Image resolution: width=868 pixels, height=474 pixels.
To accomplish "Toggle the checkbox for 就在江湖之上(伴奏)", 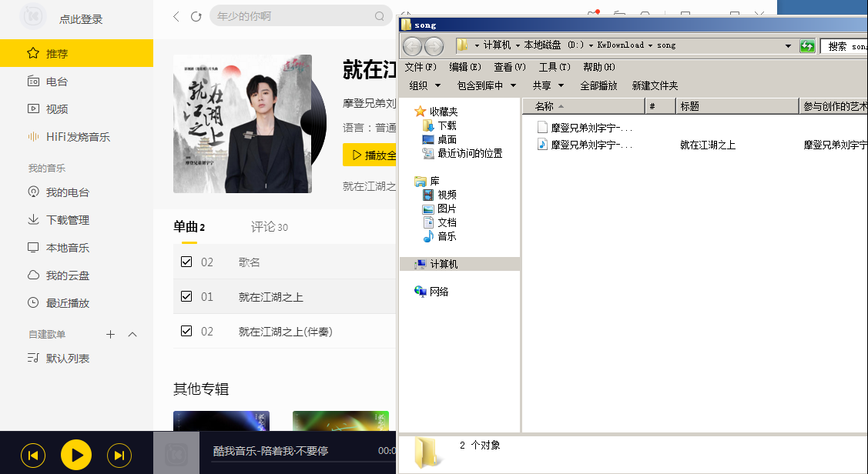I will coord(186,331).
